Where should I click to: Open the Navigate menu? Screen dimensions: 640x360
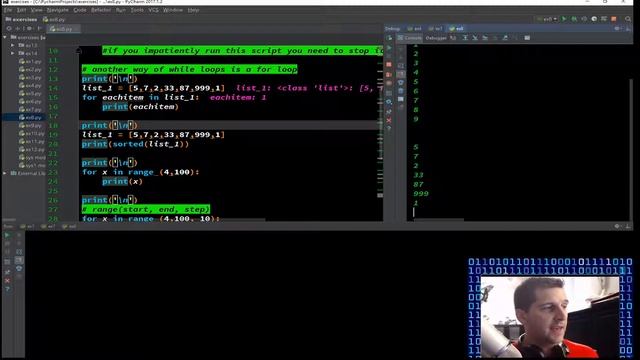click(58, 10)
